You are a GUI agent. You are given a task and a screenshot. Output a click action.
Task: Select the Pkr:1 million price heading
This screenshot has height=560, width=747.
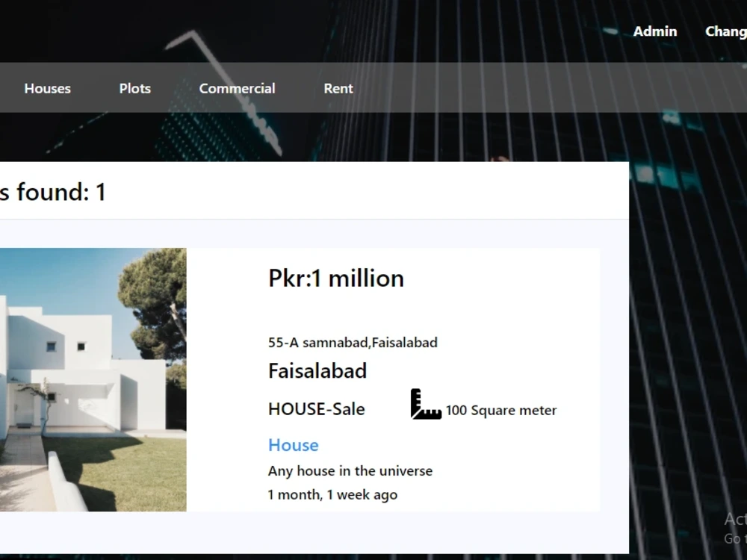pos(336,279)
